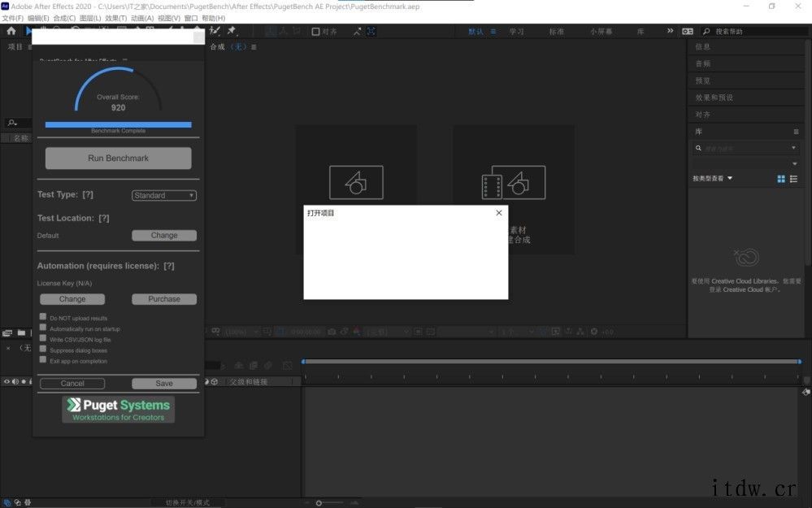This screenshot has width=812, height=508.
Task: Click the interpret footage icon in project panel
Action: [7, 332]
